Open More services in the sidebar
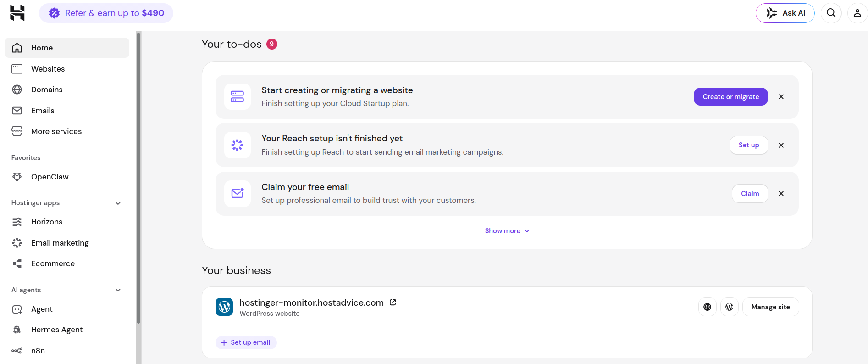The height and width of the screenshot is (364, 868). point(67,131)
